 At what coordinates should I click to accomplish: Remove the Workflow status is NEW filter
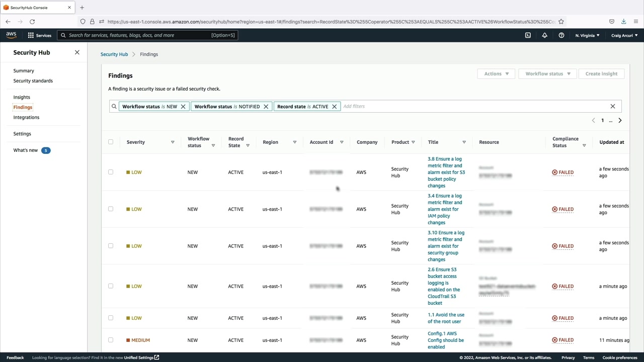183,107
